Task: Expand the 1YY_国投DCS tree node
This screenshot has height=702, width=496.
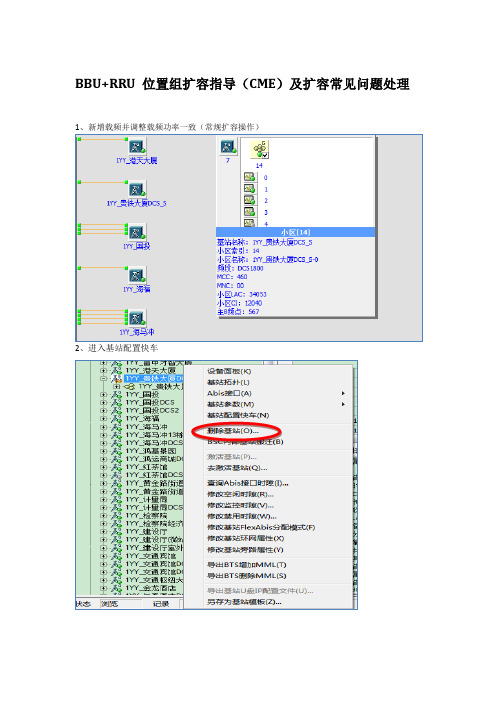Action: pyautogui.click(x=103, y=402)
